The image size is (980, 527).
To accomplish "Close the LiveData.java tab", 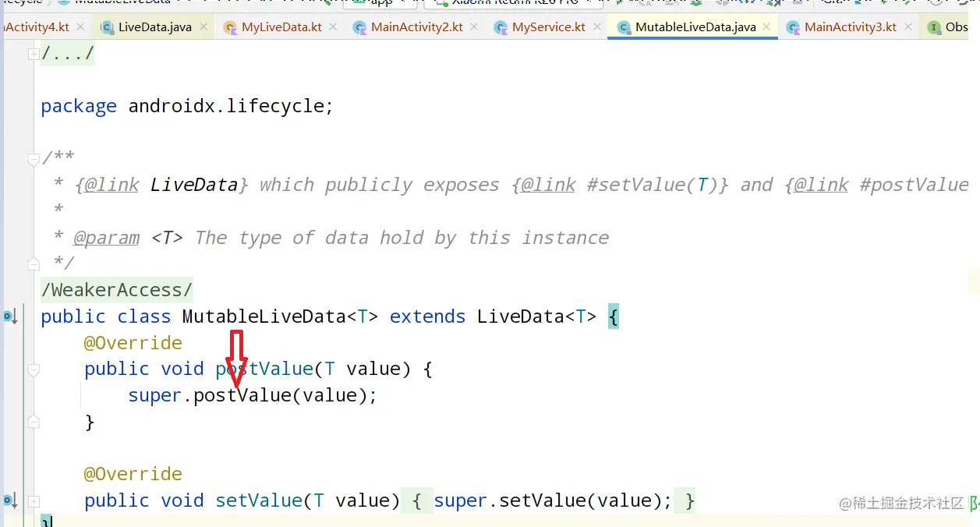I will (x=204, y=27).
